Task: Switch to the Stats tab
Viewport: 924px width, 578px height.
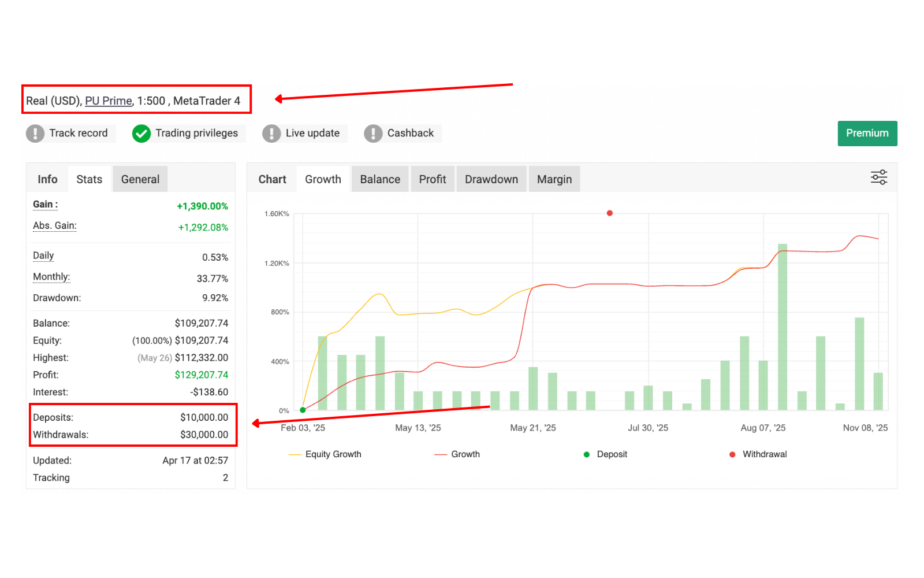Action: (x=90, y=179)
